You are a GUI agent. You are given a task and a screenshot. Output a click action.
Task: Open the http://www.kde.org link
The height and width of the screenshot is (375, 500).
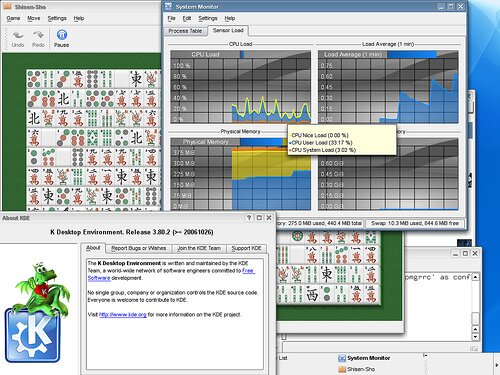pyautogui.click(x=123, y=314)
